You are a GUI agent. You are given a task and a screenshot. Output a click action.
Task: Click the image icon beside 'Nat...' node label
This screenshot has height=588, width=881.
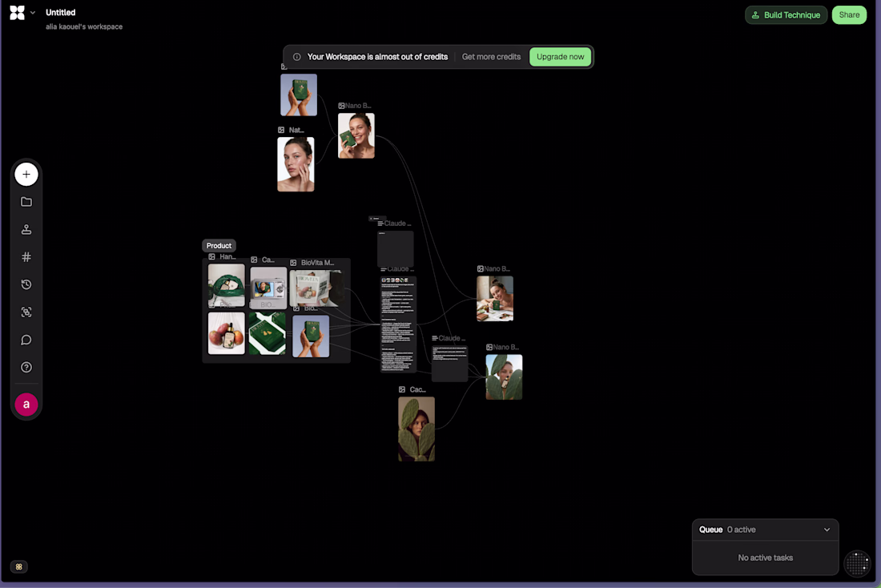click(281, 130)
